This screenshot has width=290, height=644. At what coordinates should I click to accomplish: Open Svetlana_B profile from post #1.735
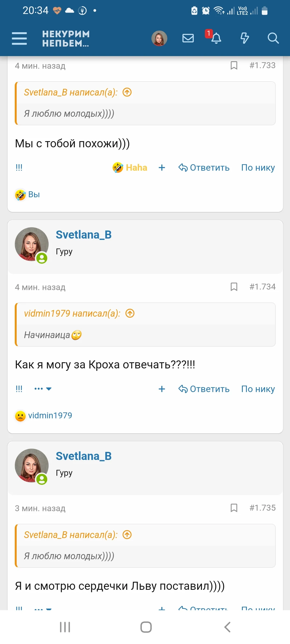(84, 456)
